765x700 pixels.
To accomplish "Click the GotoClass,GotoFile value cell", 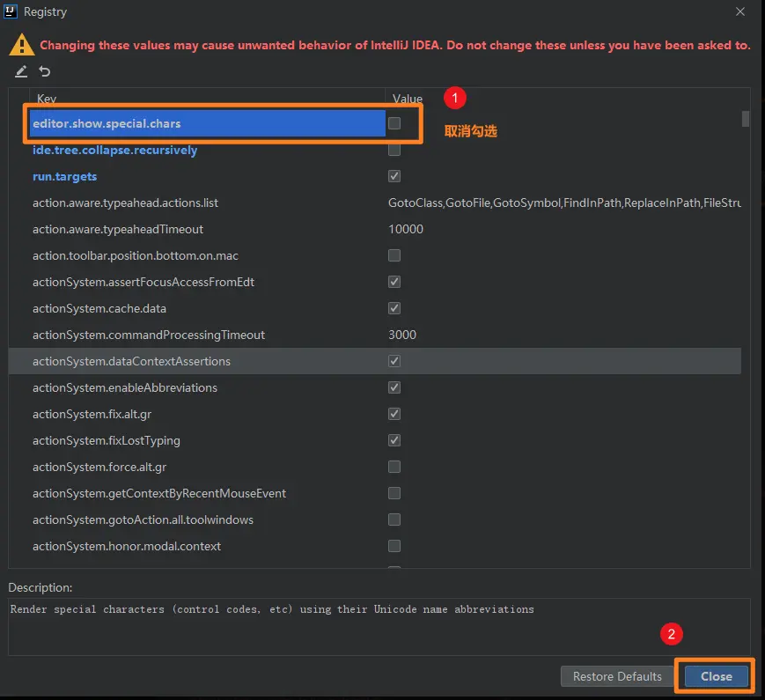I will [564, 203].
